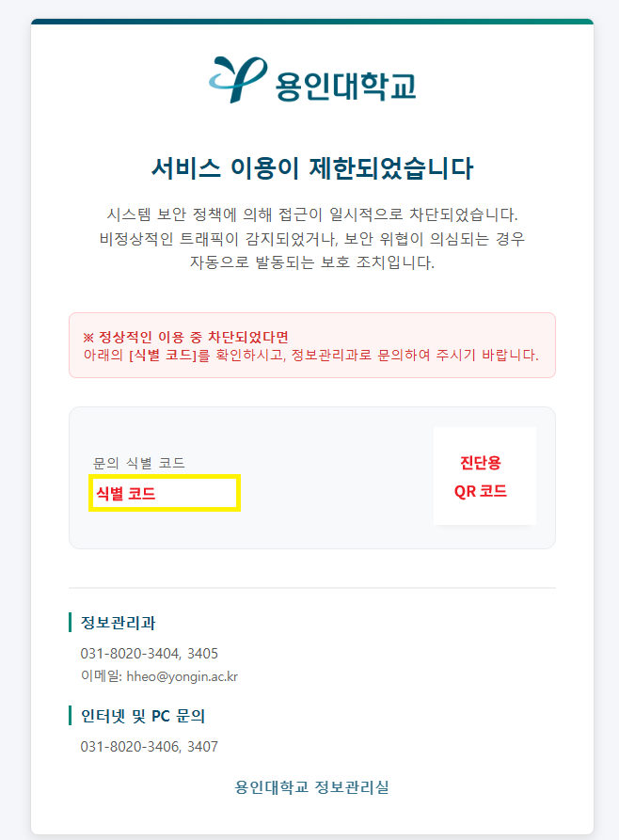Click the phone number 031-8020-3404, 3405
619x840 pixels.
click(x=150, y=653)
